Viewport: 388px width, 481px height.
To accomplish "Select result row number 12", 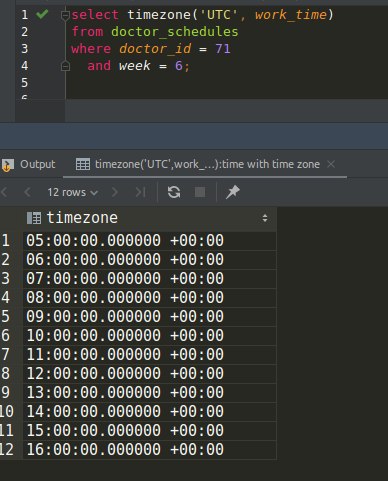I will 7,450.
